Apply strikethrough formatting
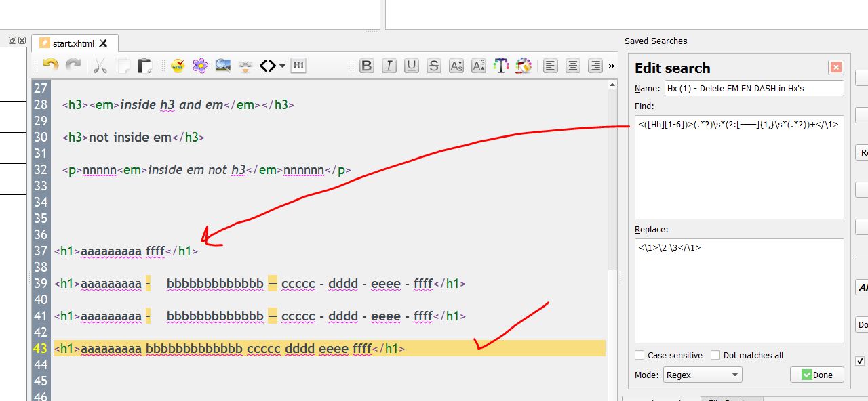The image size is (868, 401). tap(434, 66)
